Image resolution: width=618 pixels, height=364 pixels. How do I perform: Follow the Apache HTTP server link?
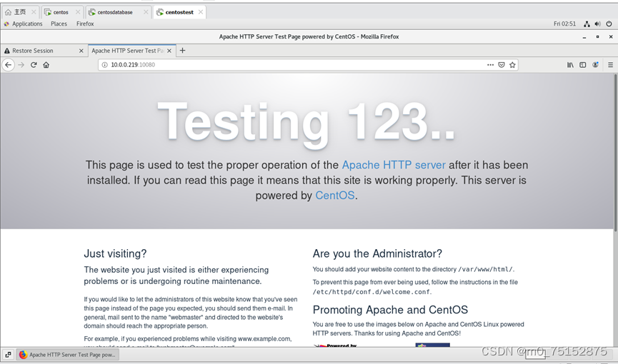(394, 165)
